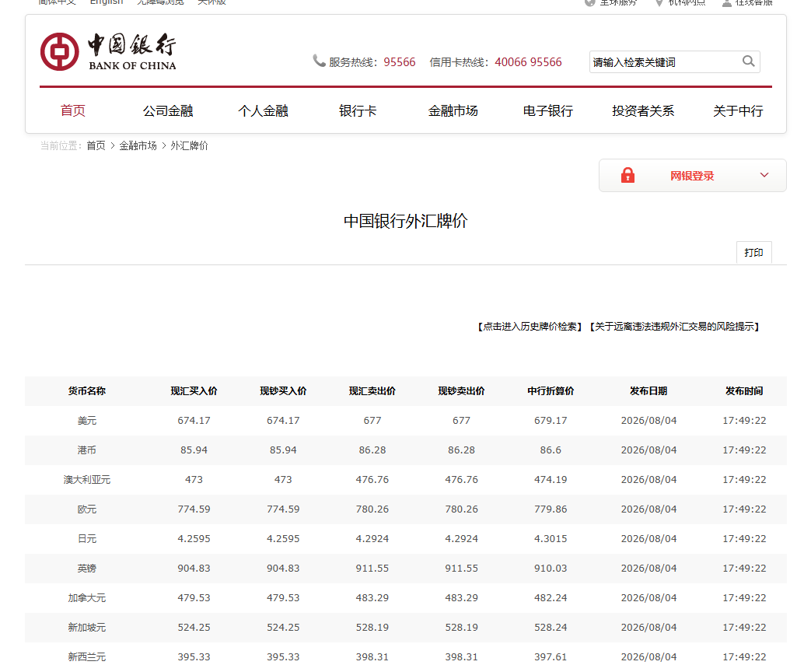Click 美元 中行折算价 value 679.17
Image resolution: width=811 pixels, height=672 pixels.
tap(551, 421)
